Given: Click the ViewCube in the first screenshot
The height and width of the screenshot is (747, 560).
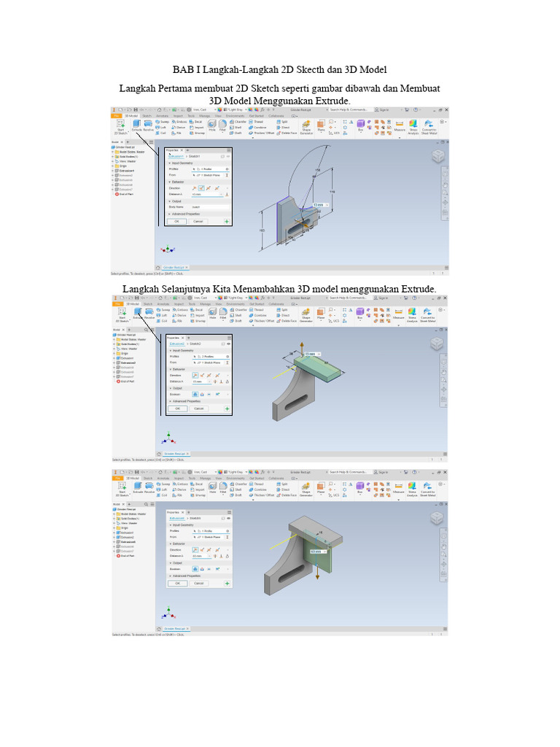Looking at the screenshot, I should point(437,156).
